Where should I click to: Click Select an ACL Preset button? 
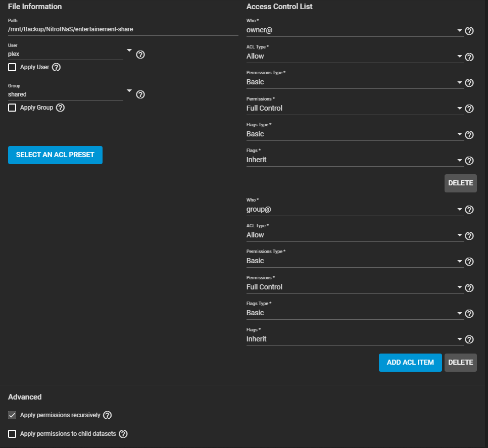click(x=55, y=155)
